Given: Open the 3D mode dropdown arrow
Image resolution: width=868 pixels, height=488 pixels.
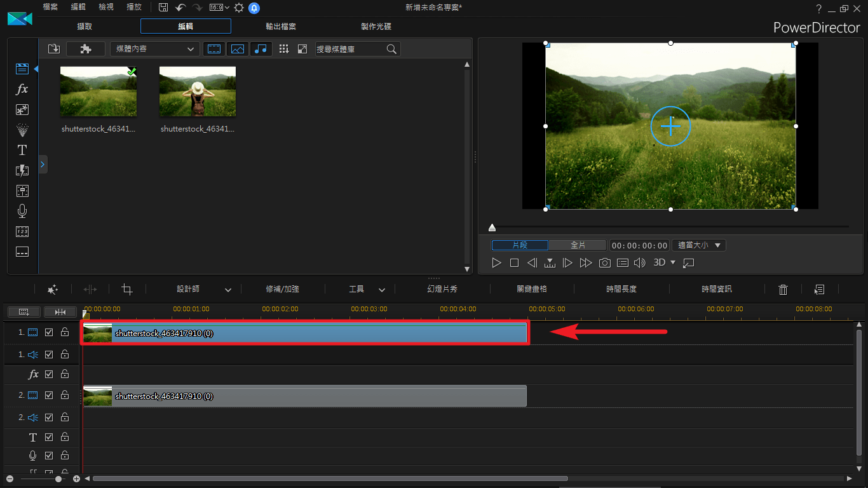Looking at the screenshot, I should coord(673,262).
